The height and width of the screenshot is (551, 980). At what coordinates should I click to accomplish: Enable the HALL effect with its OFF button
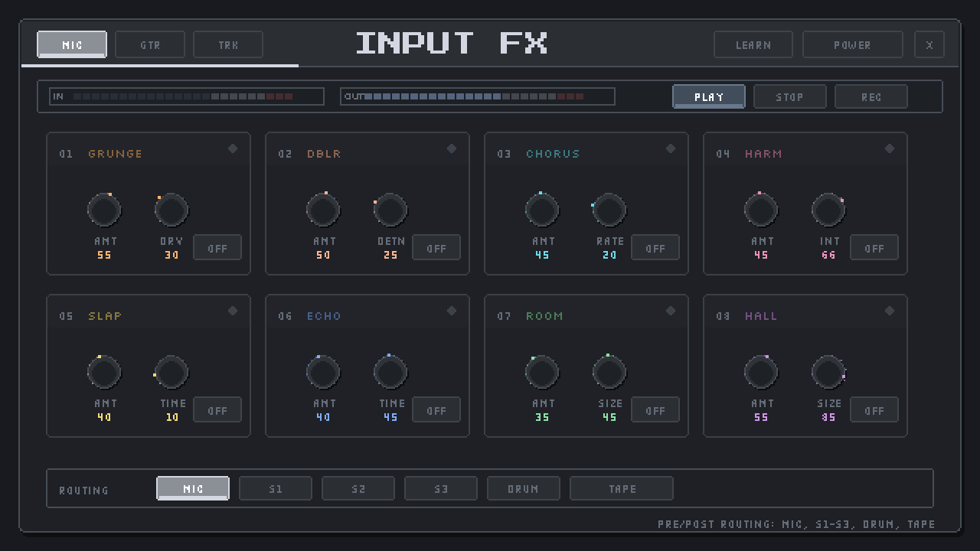pos(874,410)
